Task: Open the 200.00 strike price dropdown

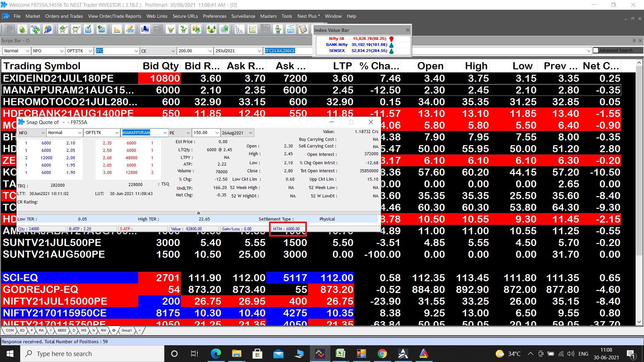Action: (x=210, y=51)
